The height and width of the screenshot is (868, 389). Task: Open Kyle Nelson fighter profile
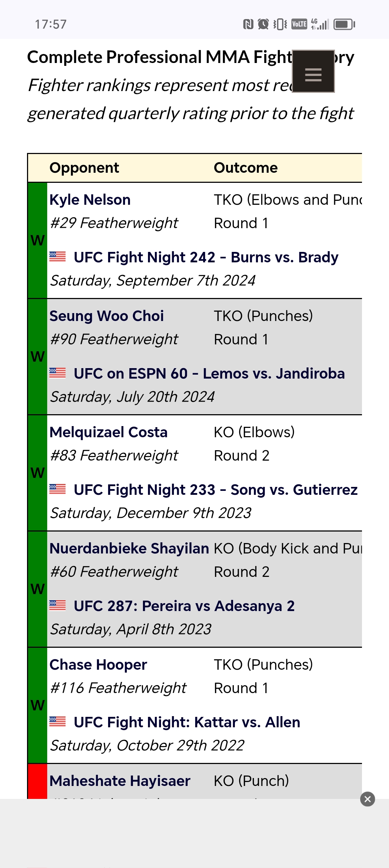[90, 200]
